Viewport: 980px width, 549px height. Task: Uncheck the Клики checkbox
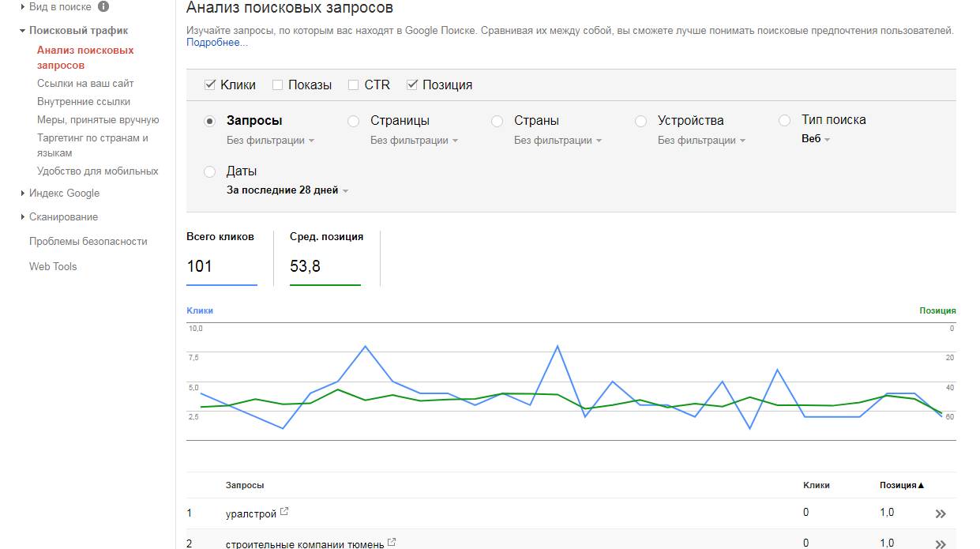click(x=210, y=85)
